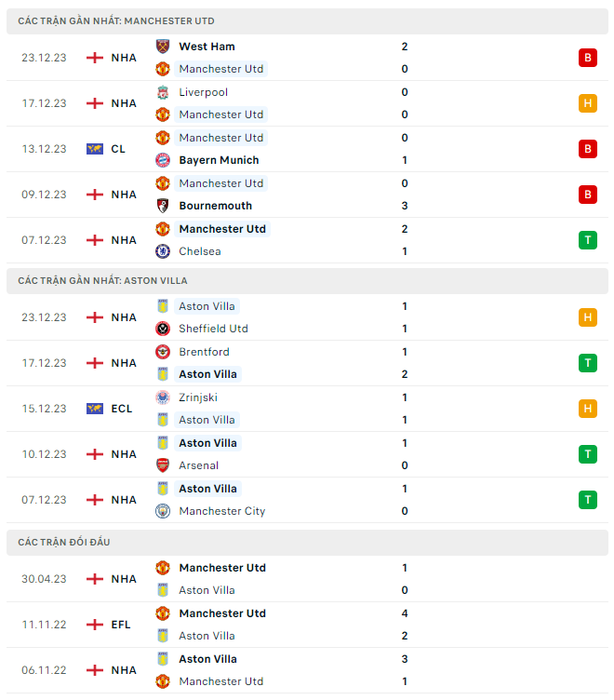Image resolution: width=614 pixels, height=700 pixels.
Task: Select the Arsenal team name
Action: (x=199, y=465)
